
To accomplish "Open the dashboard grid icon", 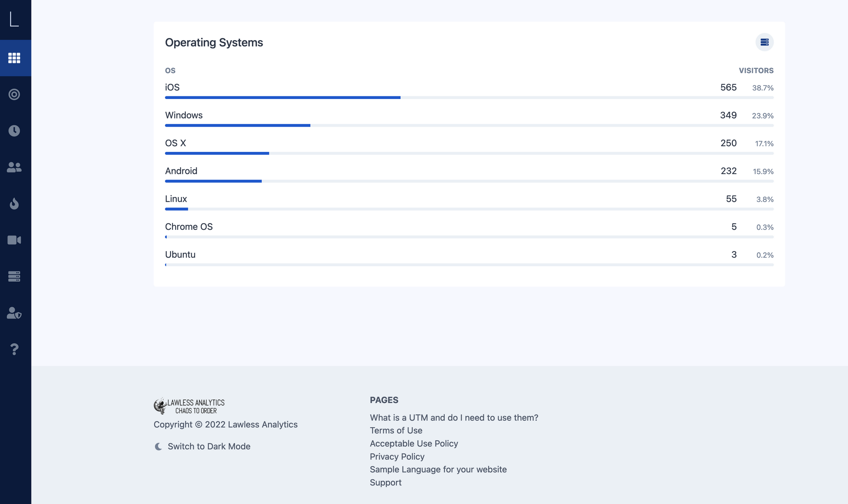I will pos(14,58).
